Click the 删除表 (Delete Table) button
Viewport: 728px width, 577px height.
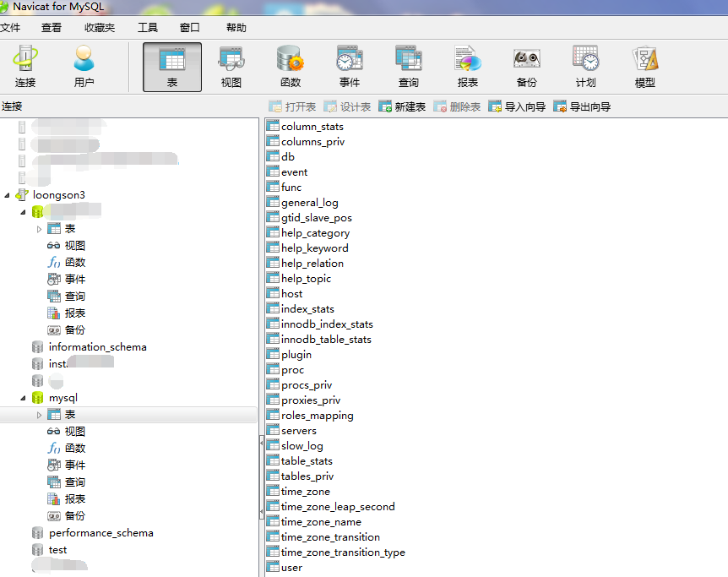(457, 106)
